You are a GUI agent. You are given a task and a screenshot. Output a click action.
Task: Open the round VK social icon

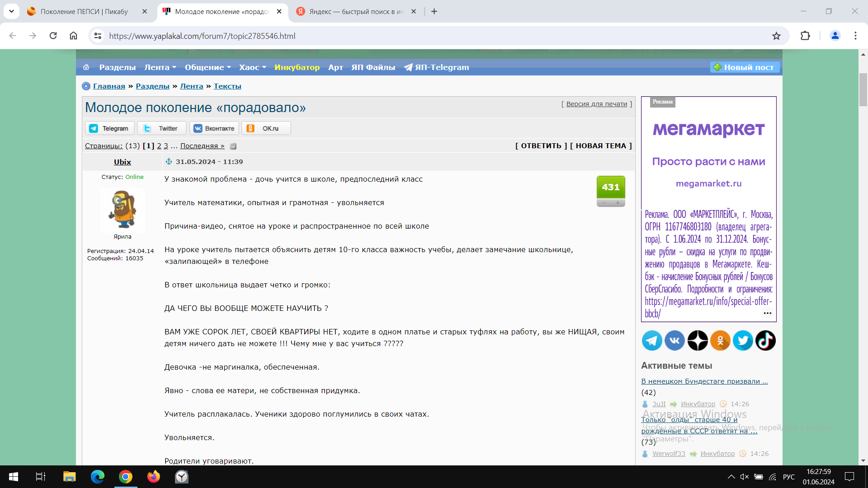point(675,341)
